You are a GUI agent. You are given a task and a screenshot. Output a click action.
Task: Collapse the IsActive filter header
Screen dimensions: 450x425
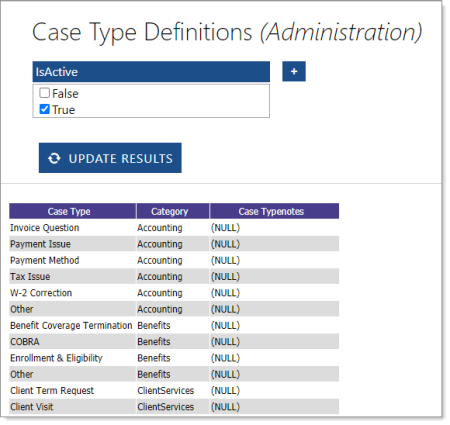pyautogui.click(x=151, y=72)
